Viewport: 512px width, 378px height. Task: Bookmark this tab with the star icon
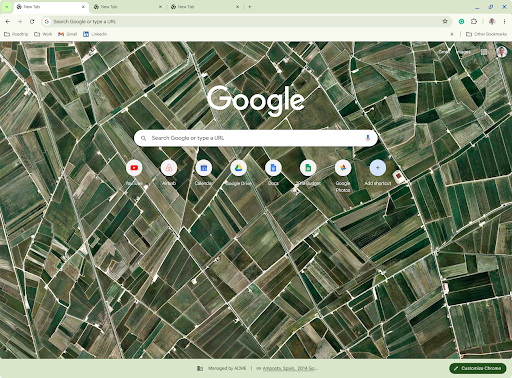click(x=445, y=21)
